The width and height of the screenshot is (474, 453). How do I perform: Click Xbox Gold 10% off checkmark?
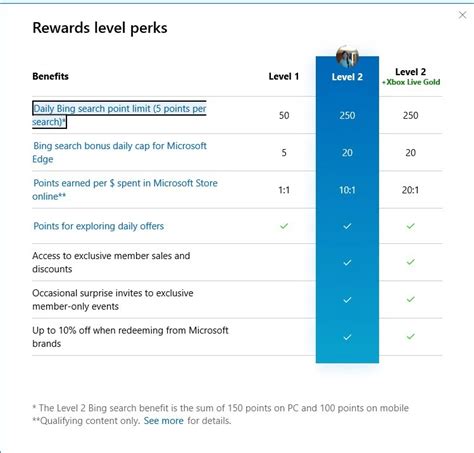(x=411, y=336)
